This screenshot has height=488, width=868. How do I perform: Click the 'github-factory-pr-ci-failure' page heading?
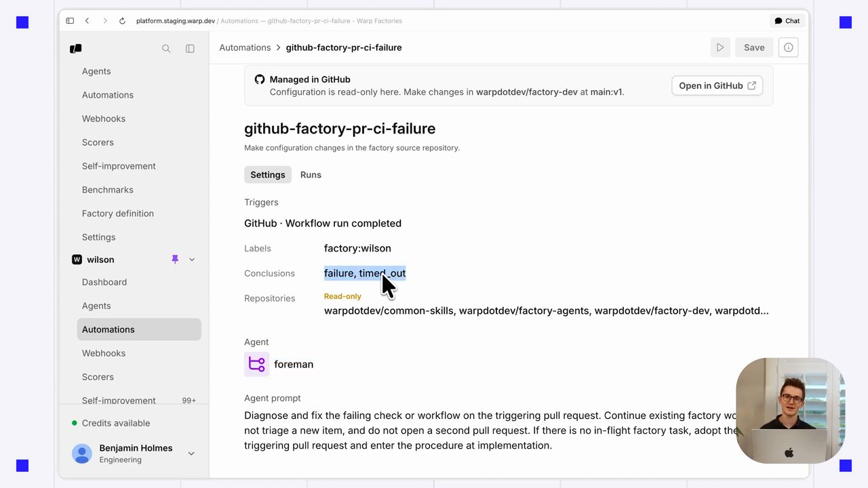coord(340,129)
